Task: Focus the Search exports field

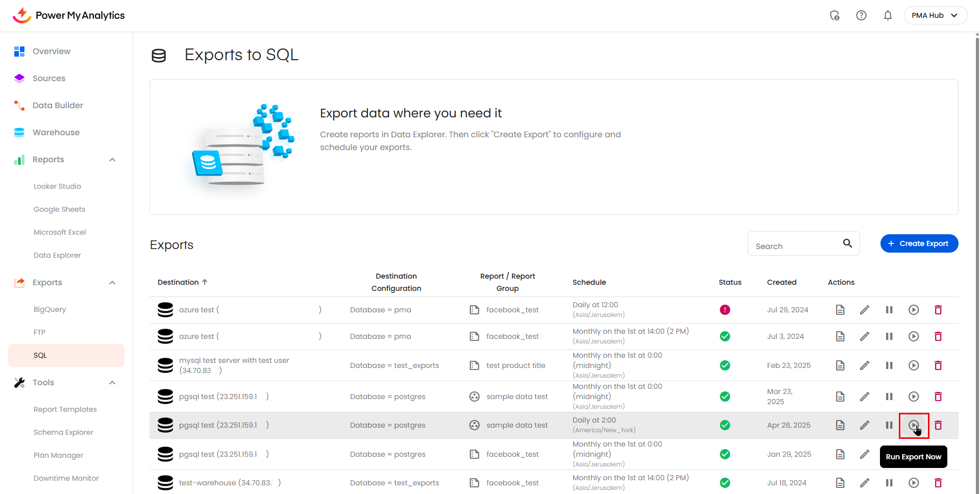Action: click(794, 246)
